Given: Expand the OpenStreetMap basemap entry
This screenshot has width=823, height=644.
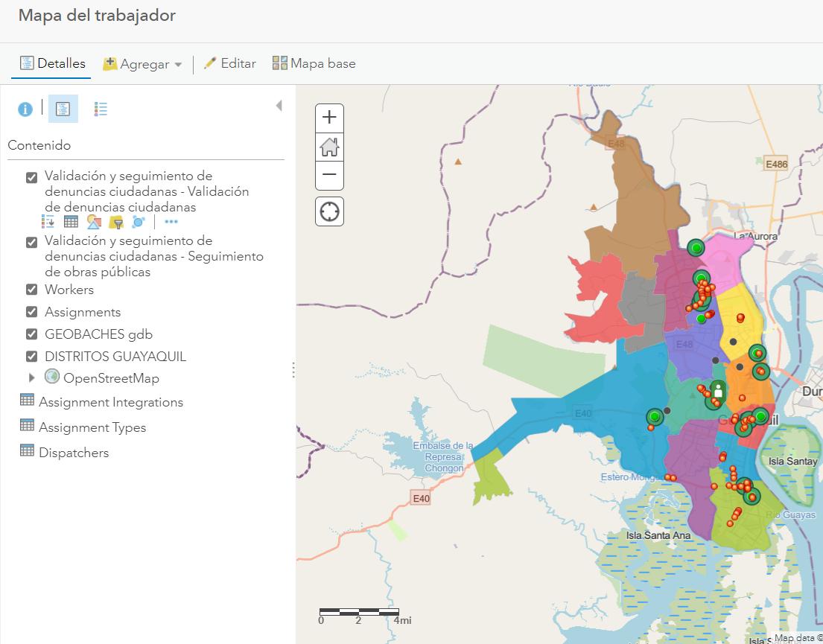Looking at the screenshot, I should tap(31, 378).
